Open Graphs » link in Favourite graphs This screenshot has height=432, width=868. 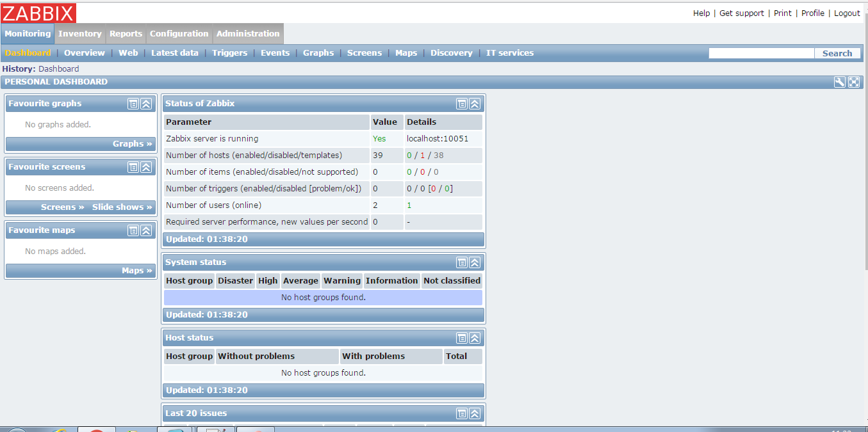(x=133, y=144)
